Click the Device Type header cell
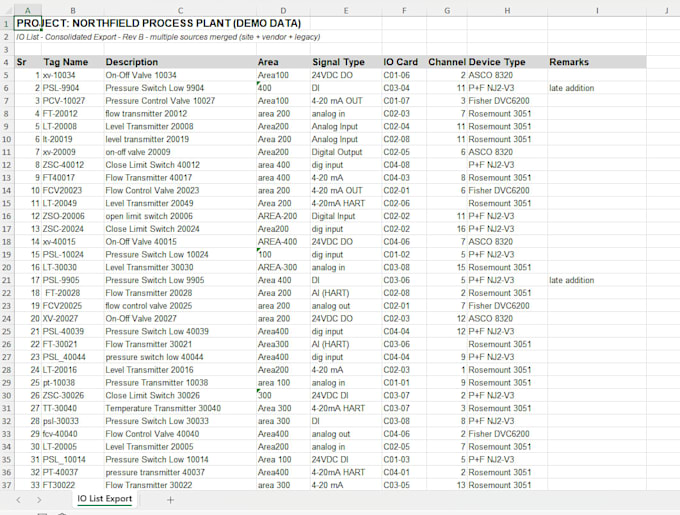Viewport: 680px width, 515px height. 507,62
